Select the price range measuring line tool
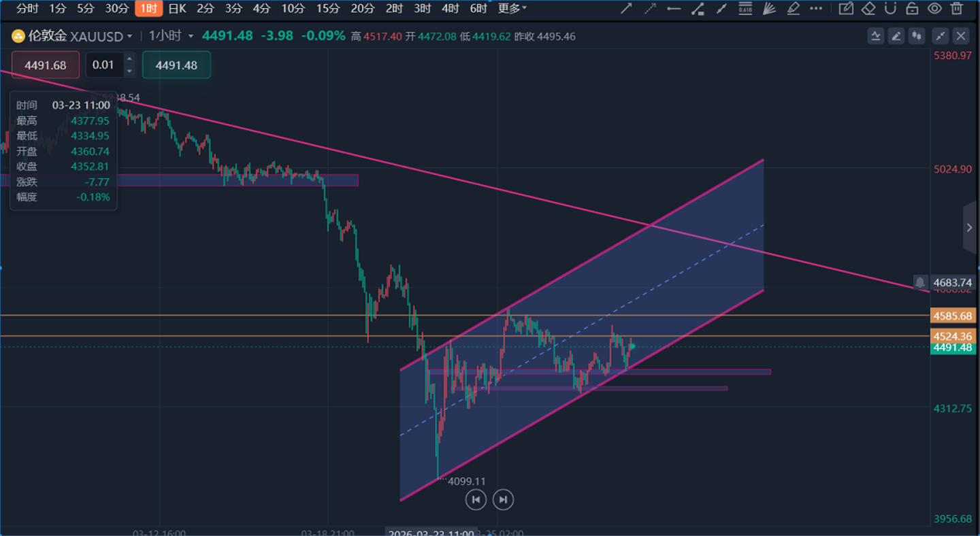 coord(698,9)
